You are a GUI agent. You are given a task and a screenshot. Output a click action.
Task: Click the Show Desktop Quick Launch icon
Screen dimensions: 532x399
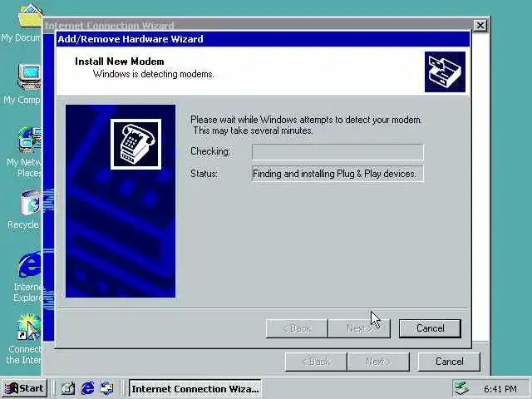(68, 388)
